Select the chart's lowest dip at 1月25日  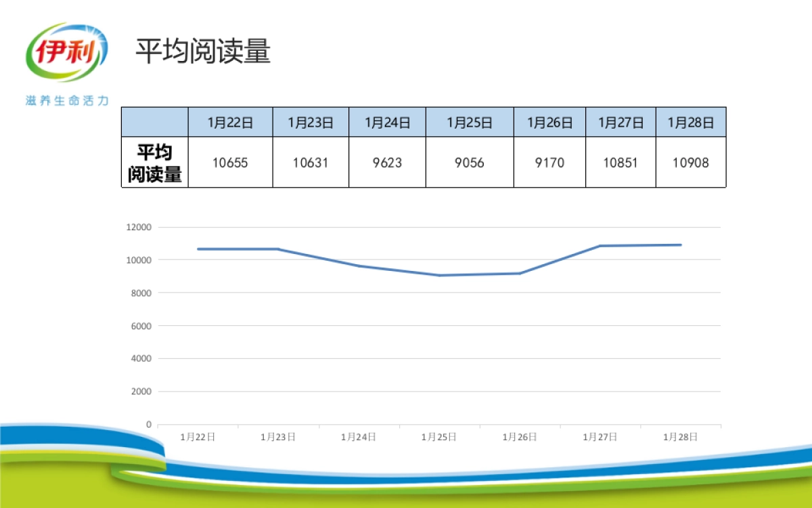coord(438,275)
